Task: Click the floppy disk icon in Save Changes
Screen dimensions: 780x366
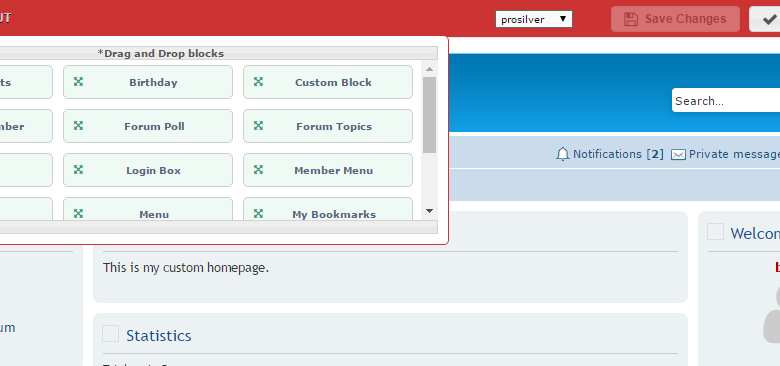Action: [x=631, y=19]
